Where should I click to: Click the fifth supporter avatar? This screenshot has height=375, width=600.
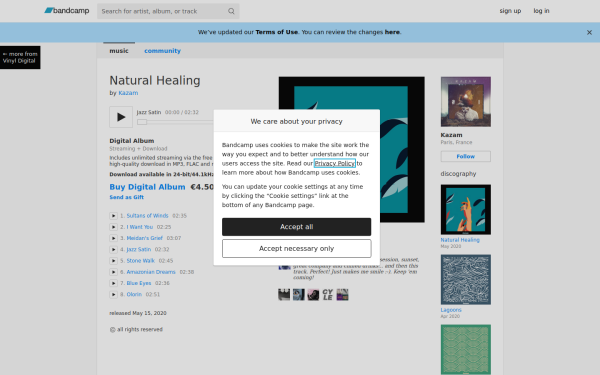tap(342, 295)
